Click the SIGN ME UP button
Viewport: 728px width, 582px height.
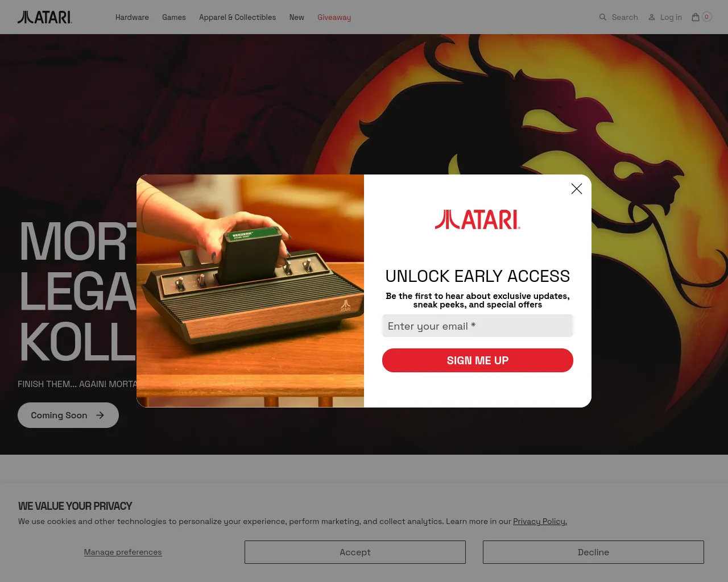click(478, 360)
